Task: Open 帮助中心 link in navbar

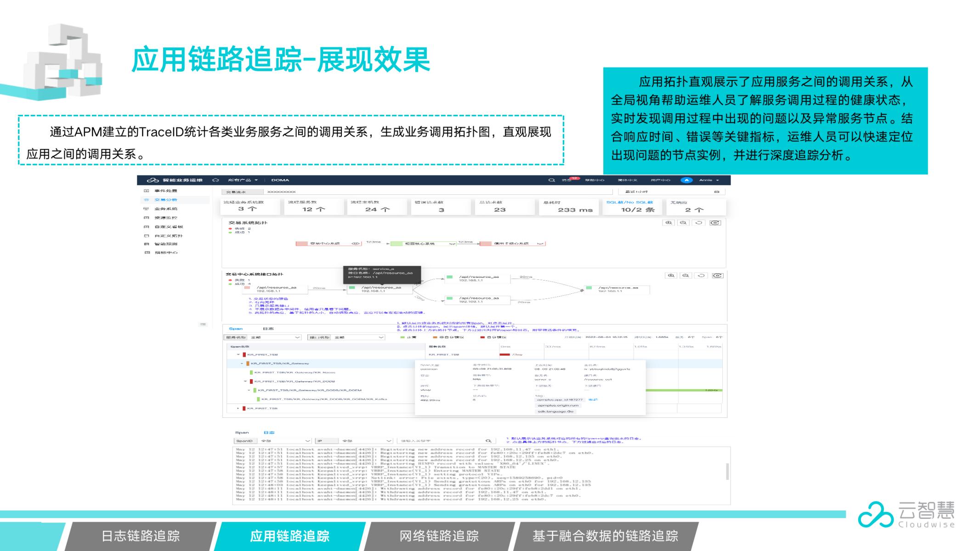Action: point(595,180)
